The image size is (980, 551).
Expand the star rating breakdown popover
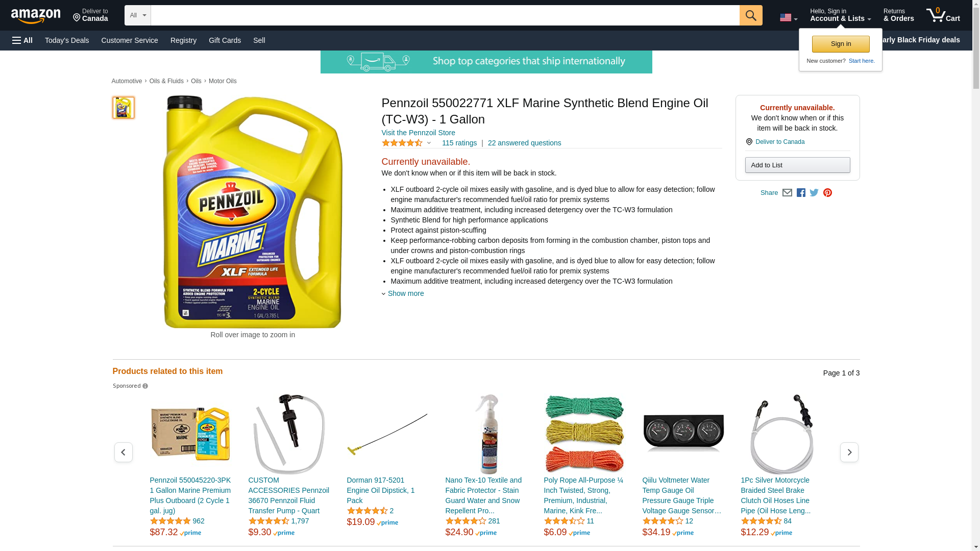[x=407, y=143]
